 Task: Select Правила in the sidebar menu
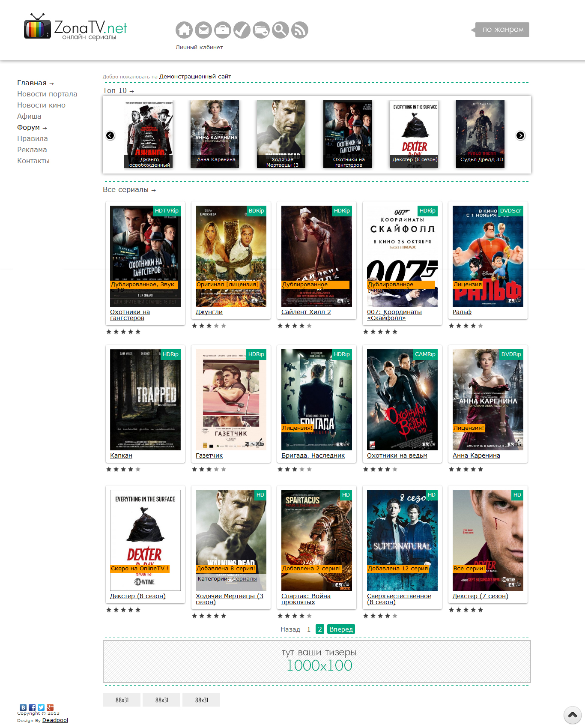33,139
